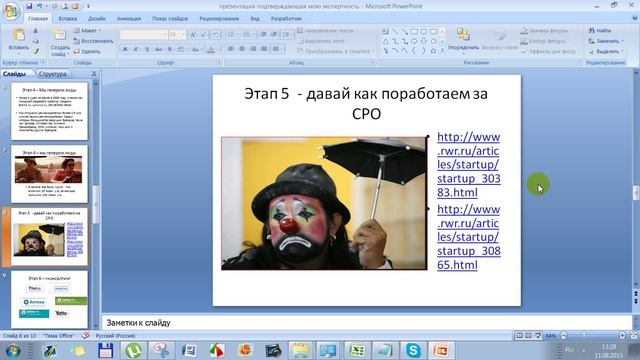Toggle underline formatting in font group

(x=147, y=49)
